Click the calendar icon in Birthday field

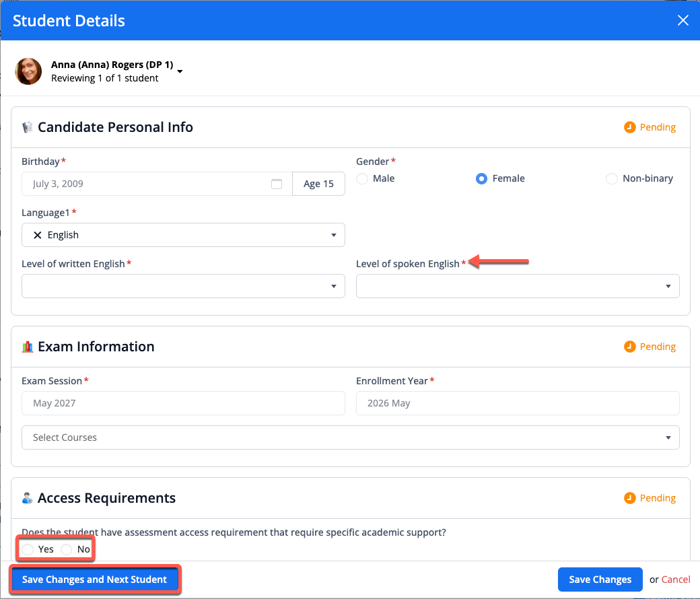pos(277,184)
